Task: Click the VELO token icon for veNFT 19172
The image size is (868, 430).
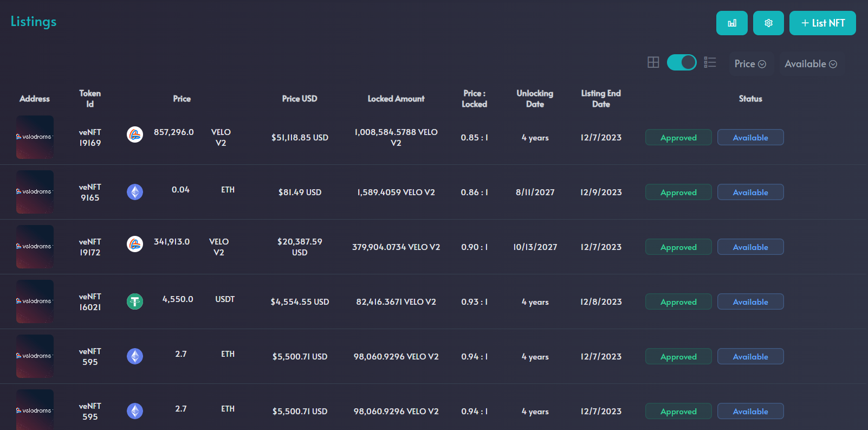Action: click(135, 244)
